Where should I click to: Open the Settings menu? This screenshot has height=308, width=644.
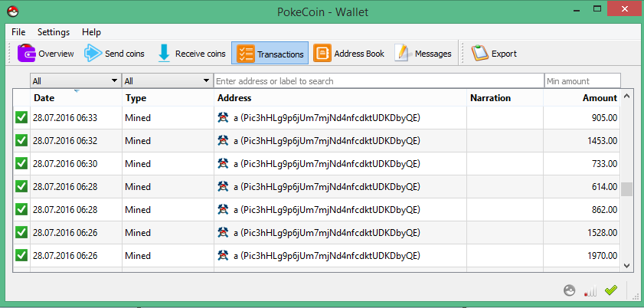pyautogui.click(x=54, y=32)
